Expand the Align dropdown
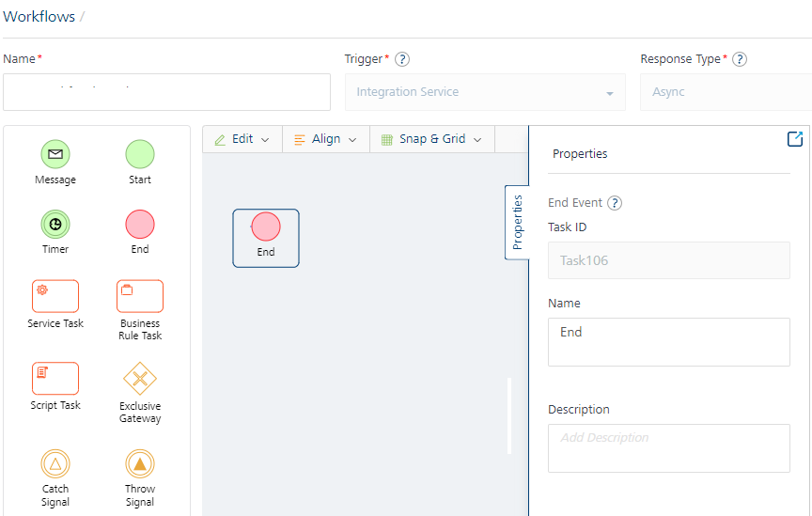 (x=325, y=139)
